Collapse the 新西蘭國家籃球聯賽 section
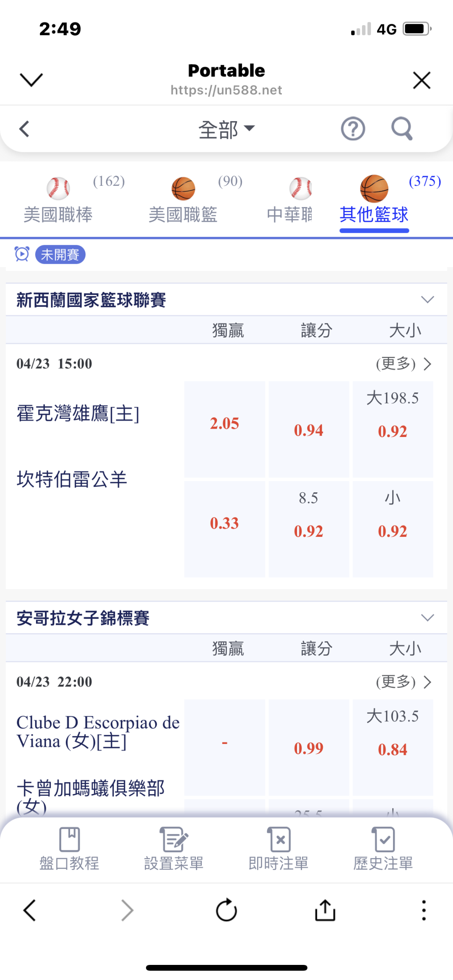Screen dimensions: 453x980 [427, 300]
